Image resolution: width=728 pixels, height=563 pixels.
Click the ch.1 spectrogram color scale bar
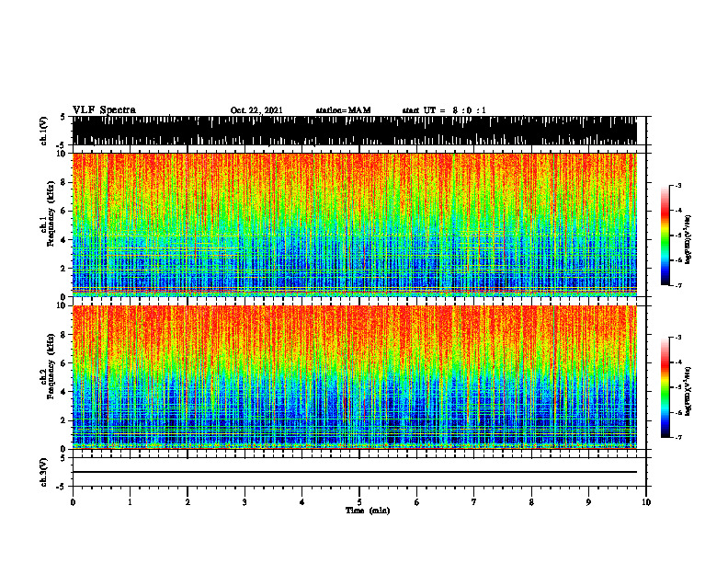coord(665,236)
